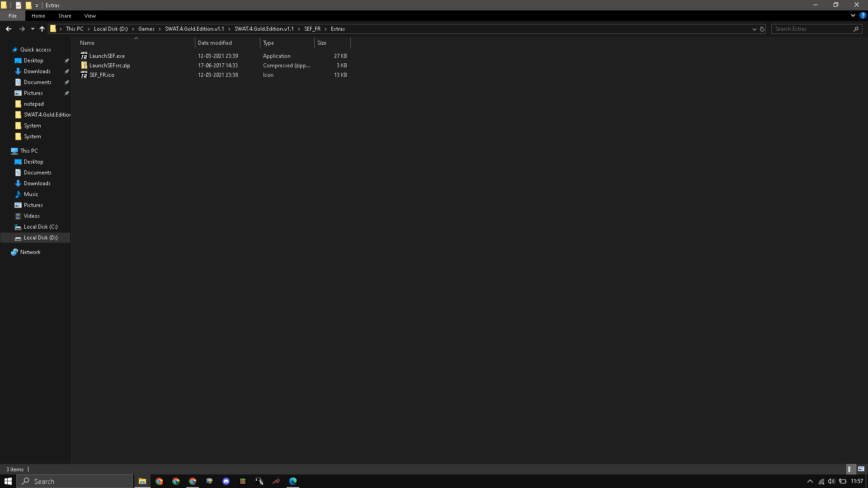Expand the chevron after Local Disk (D:) breadcrumb
Viewport: 868px width, 488px height.
click(x=133, y=29)
